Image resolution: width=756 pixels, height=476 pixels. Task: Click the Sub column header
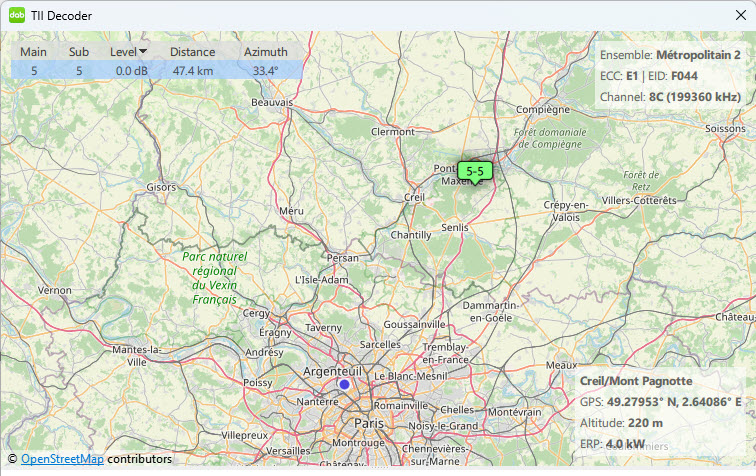click(79, 52)
